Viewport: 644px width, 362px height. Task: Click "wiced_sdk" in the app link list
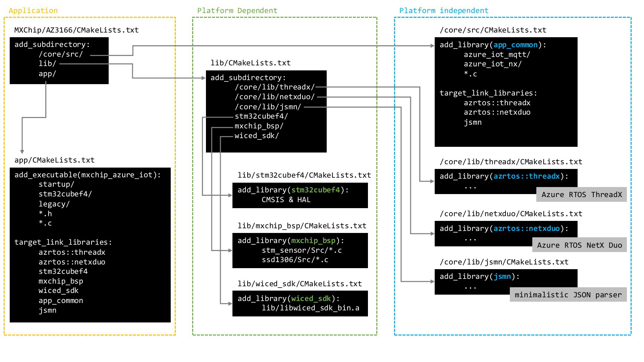tap(58, 291)
